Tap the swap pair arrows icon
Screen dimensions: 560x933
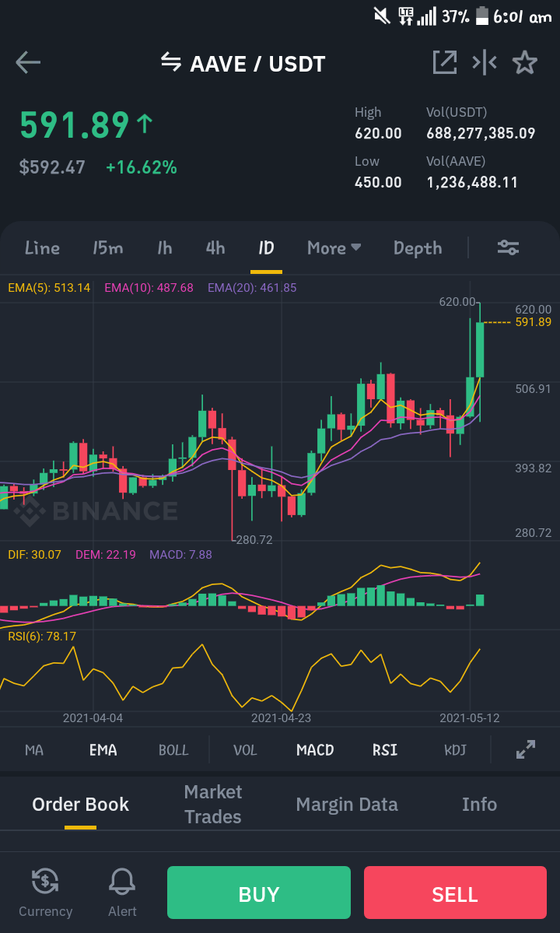(x=171, y=61)
